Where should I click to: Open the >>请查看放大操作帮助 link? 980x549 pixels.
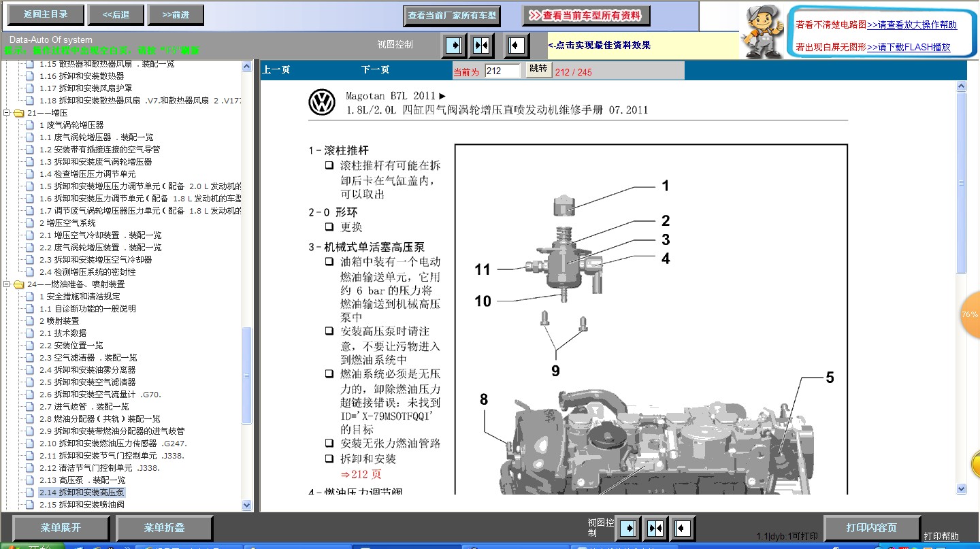pos(912,24)
